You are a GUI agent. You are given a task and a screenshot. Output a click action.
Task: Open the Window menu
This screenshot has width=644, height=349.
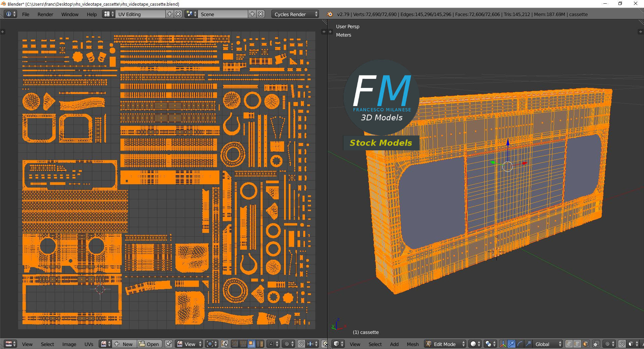click(70, 14)
